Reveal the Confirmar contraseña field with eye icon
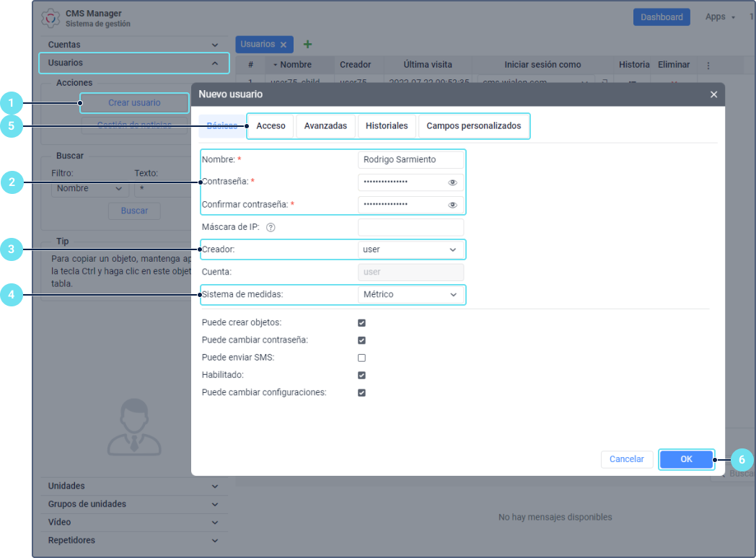The image size is (756, 558). [x=452, y=205]
